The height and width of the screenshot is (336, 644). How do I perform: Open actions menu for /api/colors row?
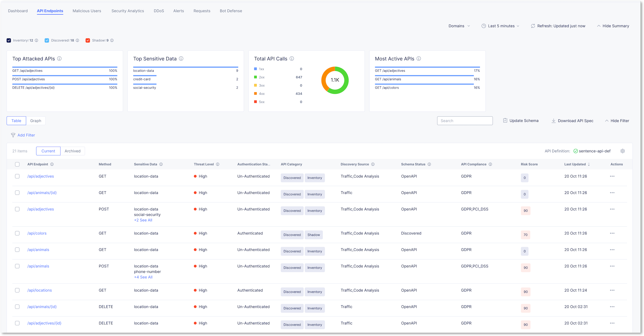pyautogui.click(x=612, y=233)
